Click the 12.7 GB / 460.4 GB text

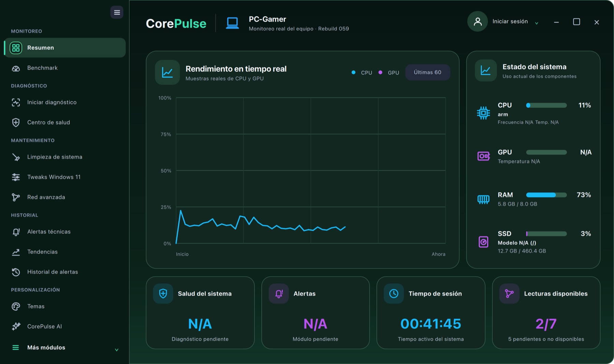tap(522, 251)
